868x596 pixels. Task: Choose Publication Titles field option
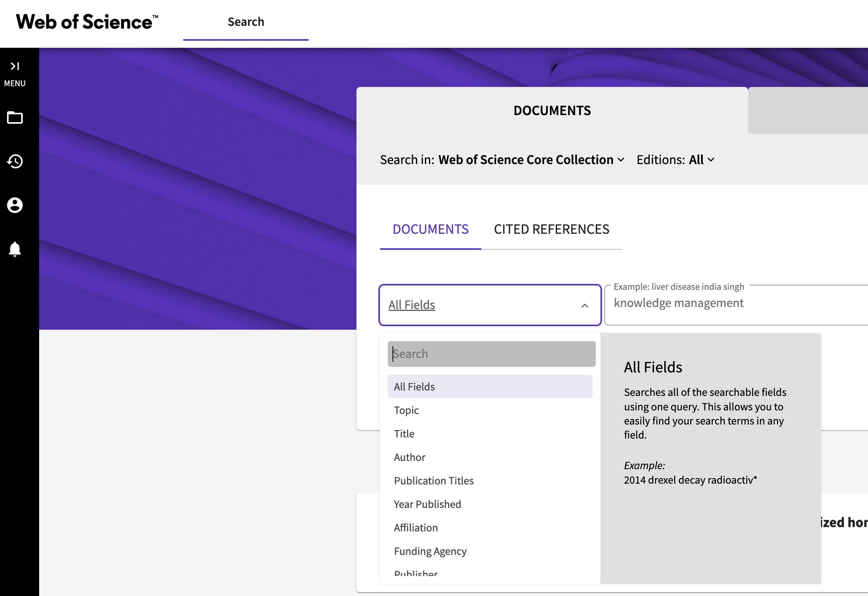pyautogui.click(x=490, y=480)
